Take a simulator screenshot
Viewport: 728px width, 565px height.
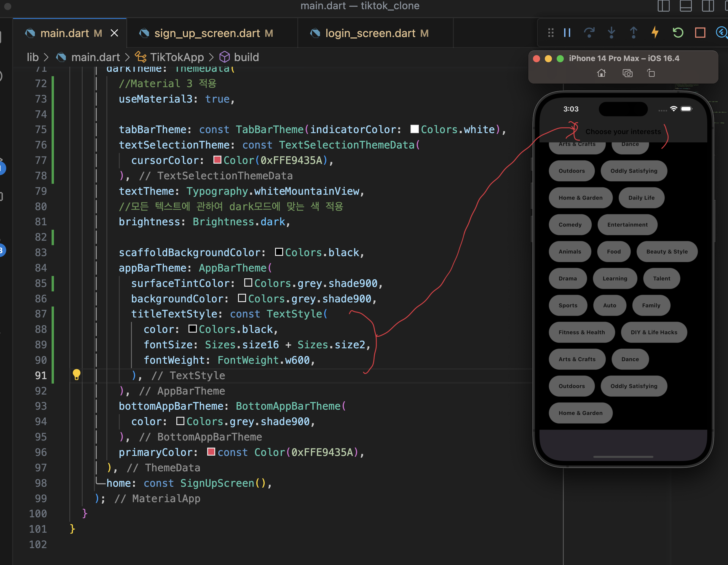click(627, 73)
